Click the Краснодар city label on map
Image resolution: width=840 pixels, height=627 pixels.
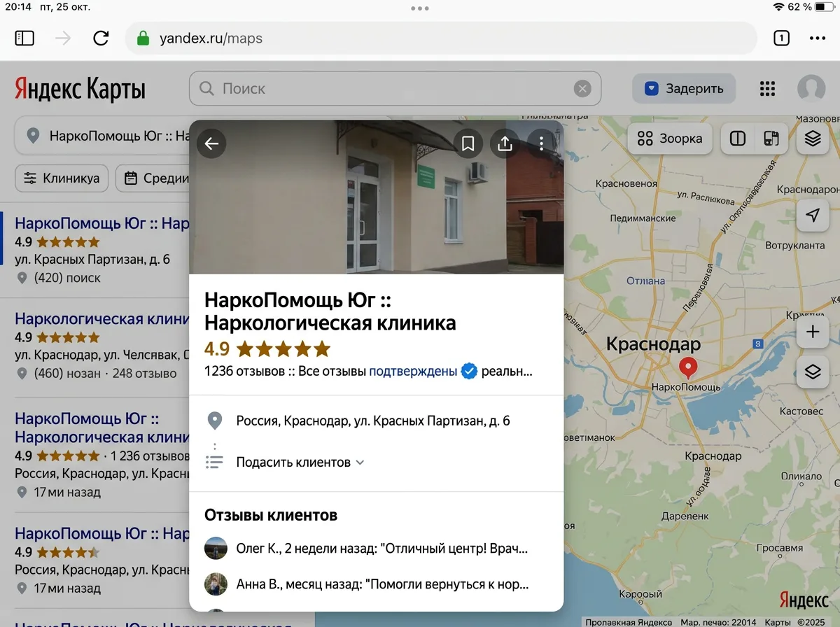pyautogui.click(x=652, y=344)
